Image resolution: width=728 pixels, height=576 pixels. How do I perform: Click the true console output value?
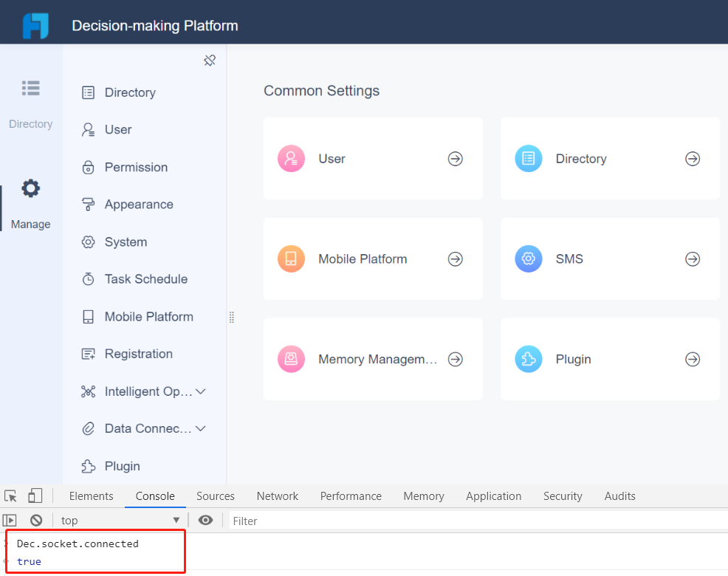(x=29, y=561)
